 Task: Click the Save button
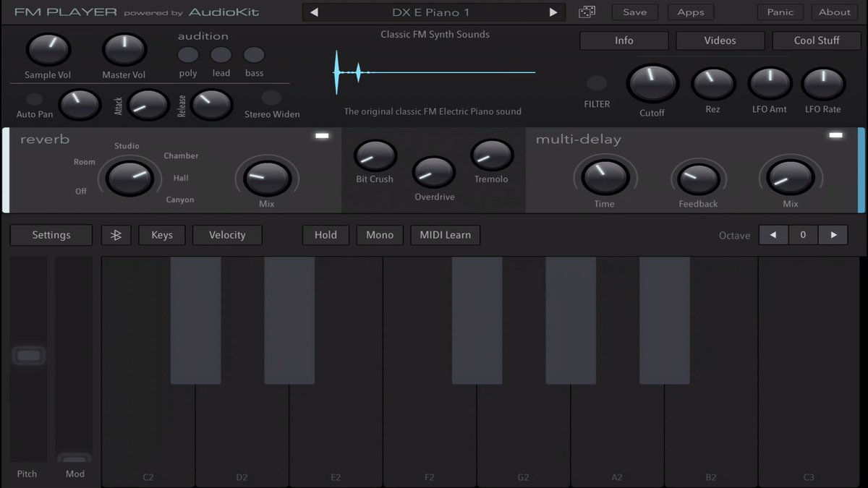[x=635, y=12]
